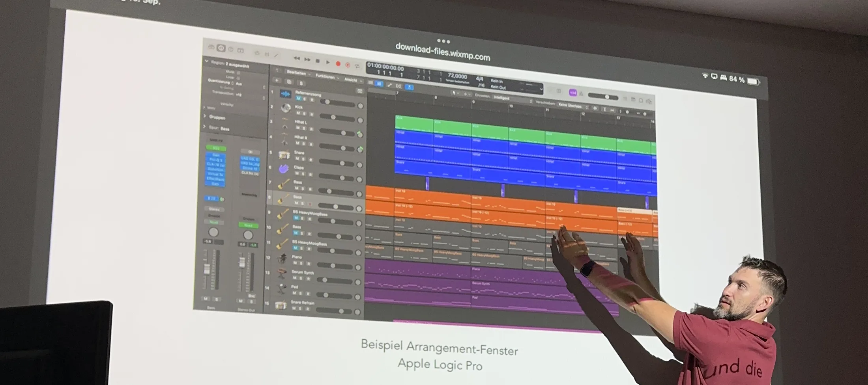Open the Bearbeiten menu
The height and width of the screenshot is (385, 868).
(x=298, y=73)
